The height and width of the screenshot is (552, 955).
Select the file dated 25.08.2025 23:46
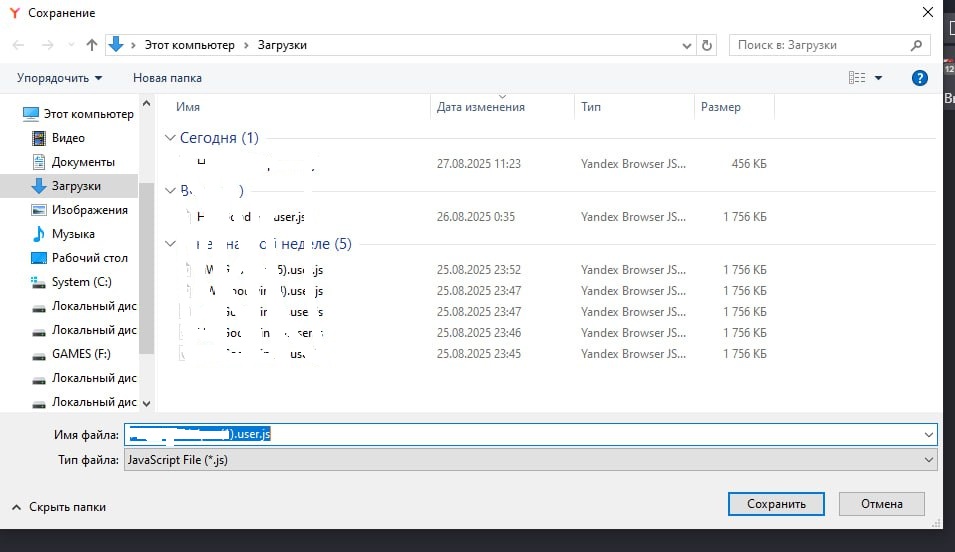pos(475,333)
